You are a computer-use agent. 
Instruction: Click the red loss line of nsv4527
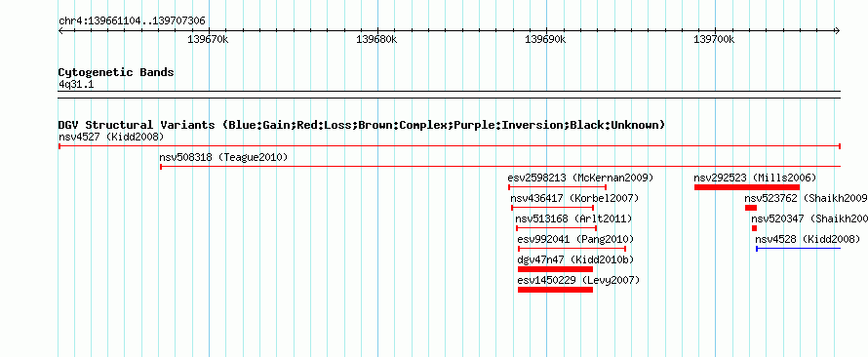pyautogui.click(x=450, y=146)
